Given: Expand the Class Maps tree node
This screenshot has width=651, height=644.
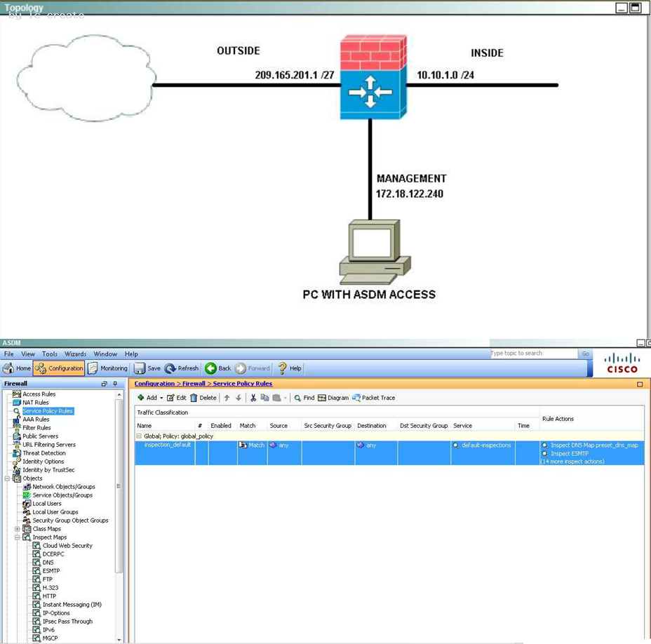Looking at the screenshot, I should 17,529.
